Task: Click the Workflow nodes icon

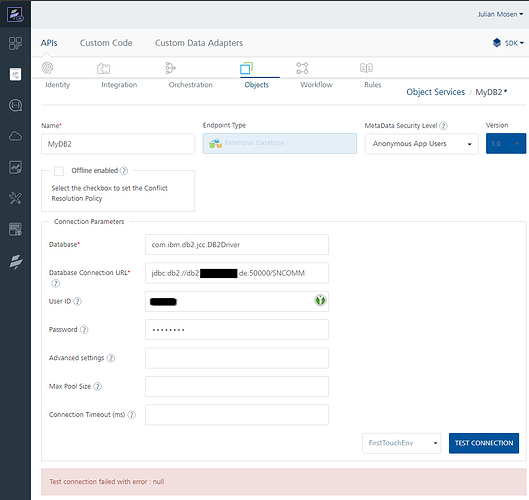Action: [302, 68]
